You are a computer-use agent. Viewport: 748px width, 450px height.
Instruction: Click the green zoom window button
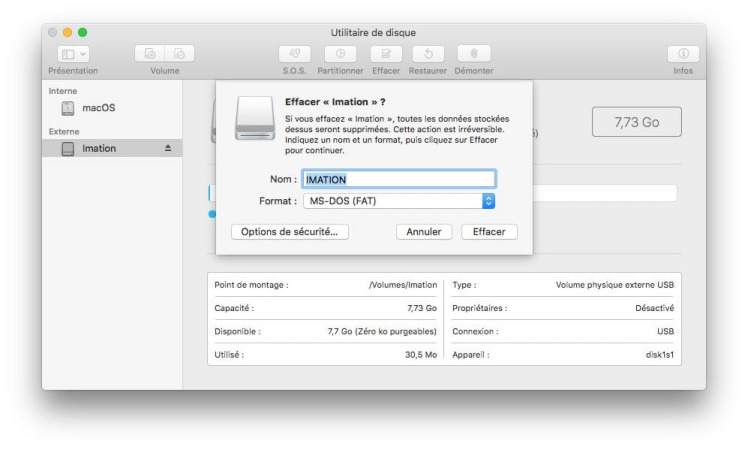coord(83,32)
